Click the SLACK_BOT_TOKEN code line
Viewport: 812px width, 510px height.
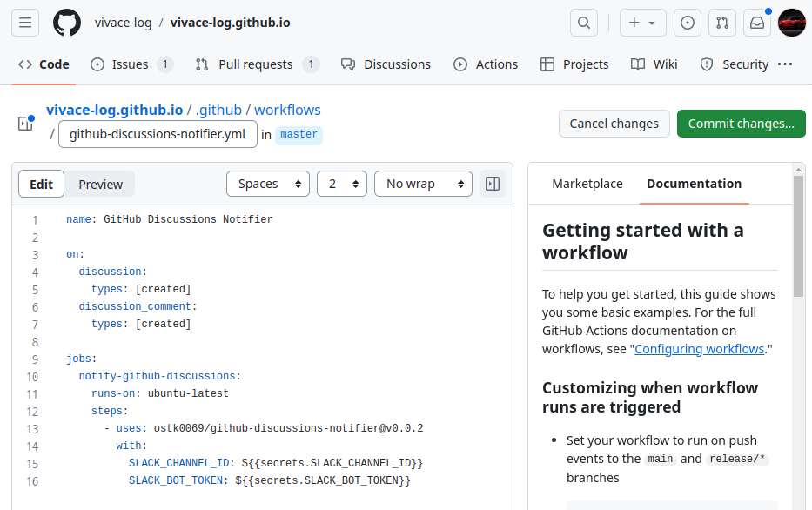[270, 480]
